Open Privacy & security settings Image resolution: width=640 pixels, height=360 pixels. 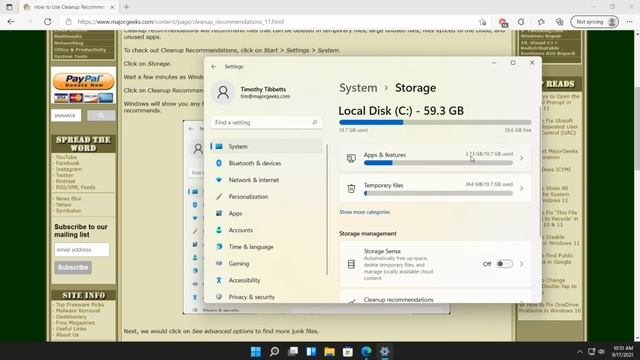[266, 297]
